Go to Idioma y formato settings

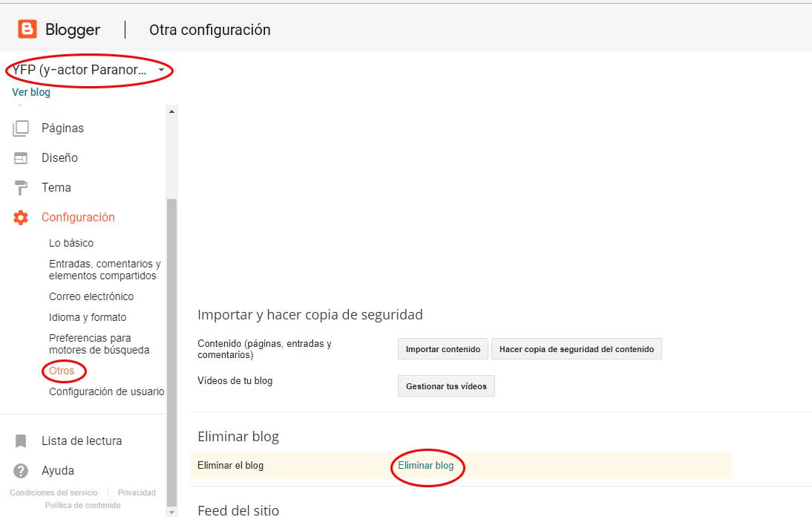pyautogui.click(x=88, y=317)
